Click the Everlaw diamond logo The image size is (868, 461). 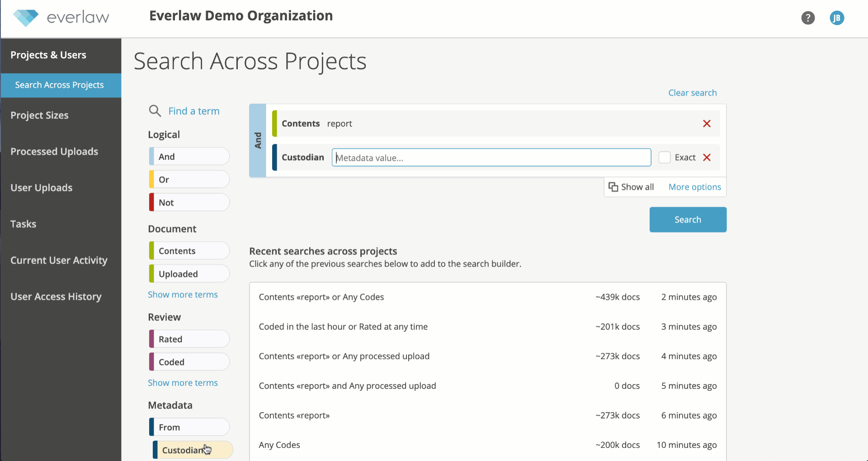tap(26, 18)
